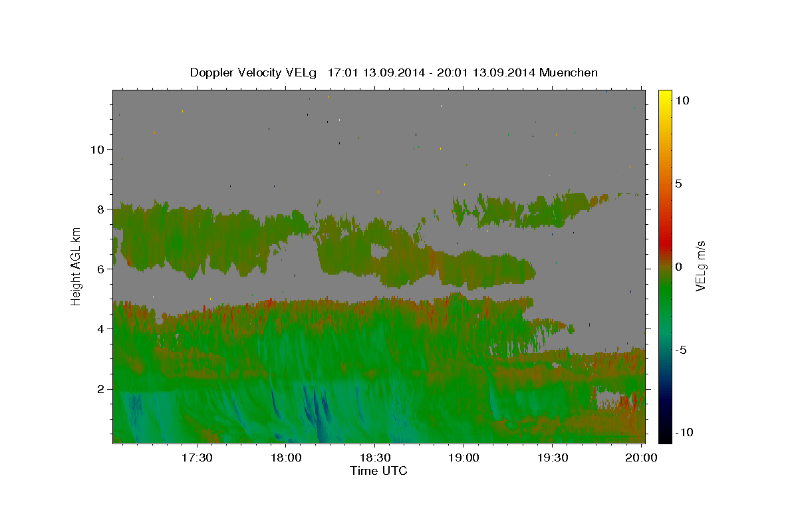Click the 'Muenchen' location in title
Viewport: 798px width, 532px height.
[x=569, y=72]
